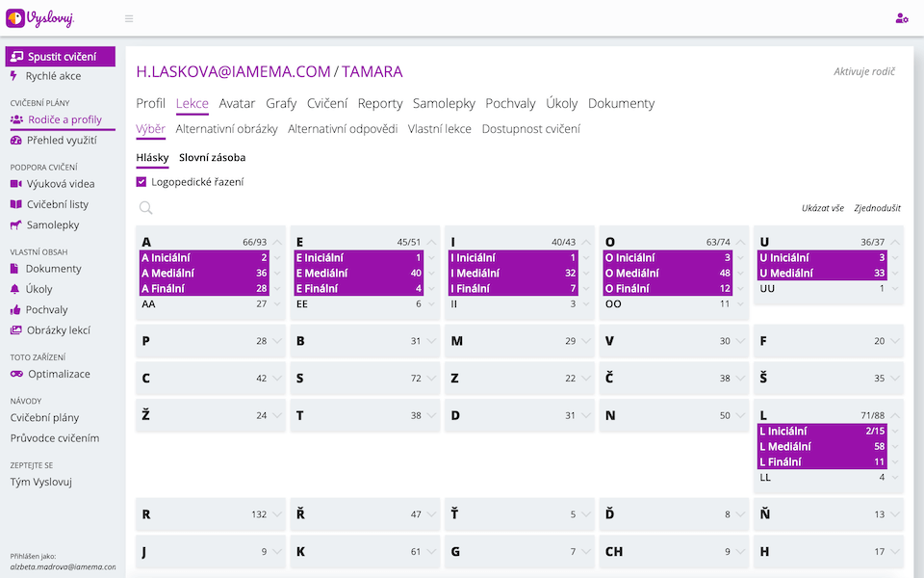Click the search magnifier icon
This screenshot has height=578, width=924.
146,207
